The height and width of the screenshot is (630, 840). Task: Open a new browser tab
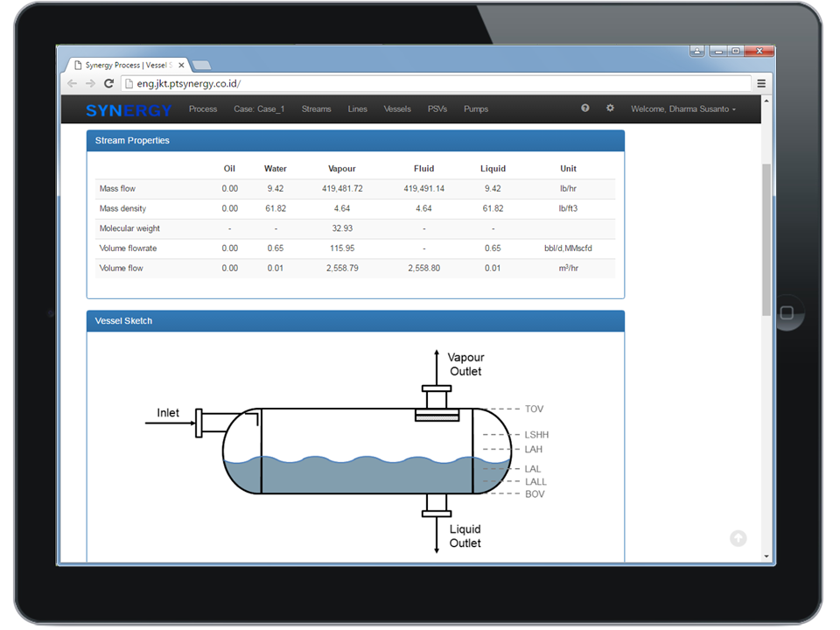click(201, 66)
